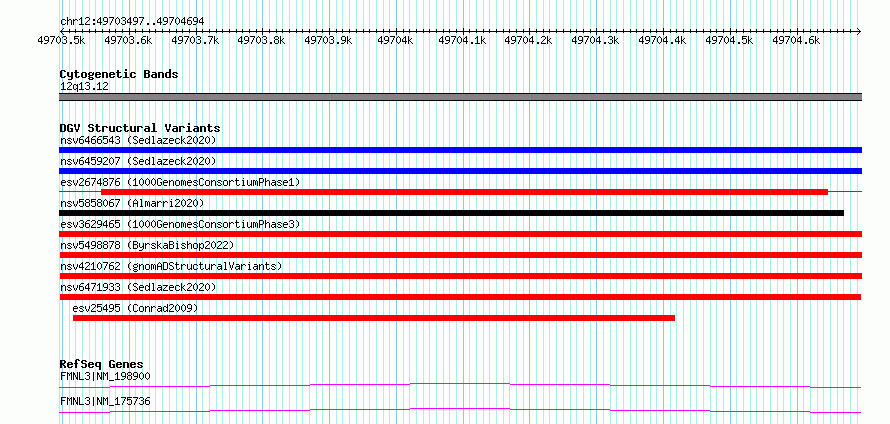The image size is (890, 424).
Task: Click variant label nsv5858067 (Almarri2020)
Action: (x=132, y=203)
